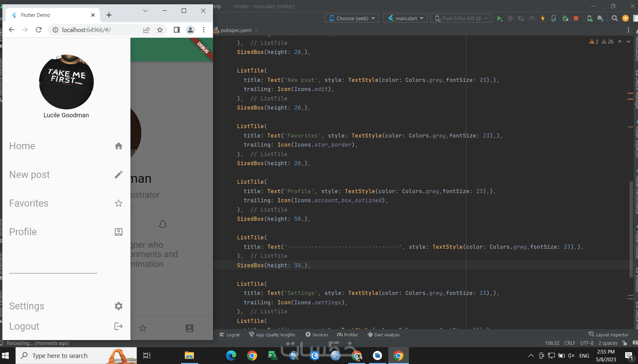Click the Debug bug icon in the toolbar
Image resolution: width=638 pixels, height=364 pixels.
[x=510, y=18]
